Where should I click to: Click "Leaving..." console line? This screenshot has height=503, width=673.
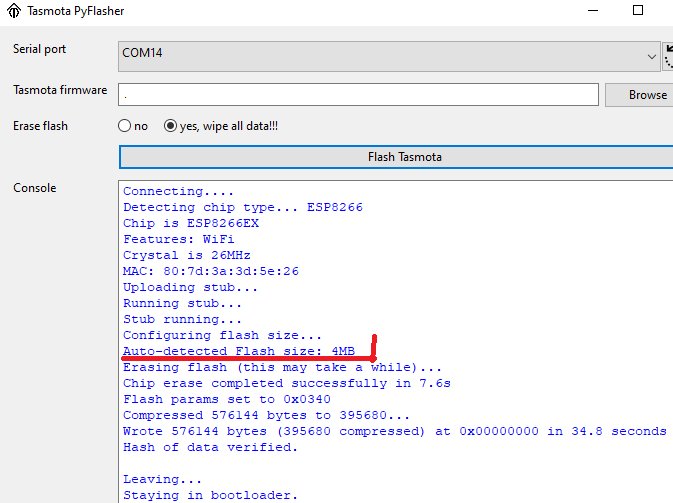click(x=162, y=479)
